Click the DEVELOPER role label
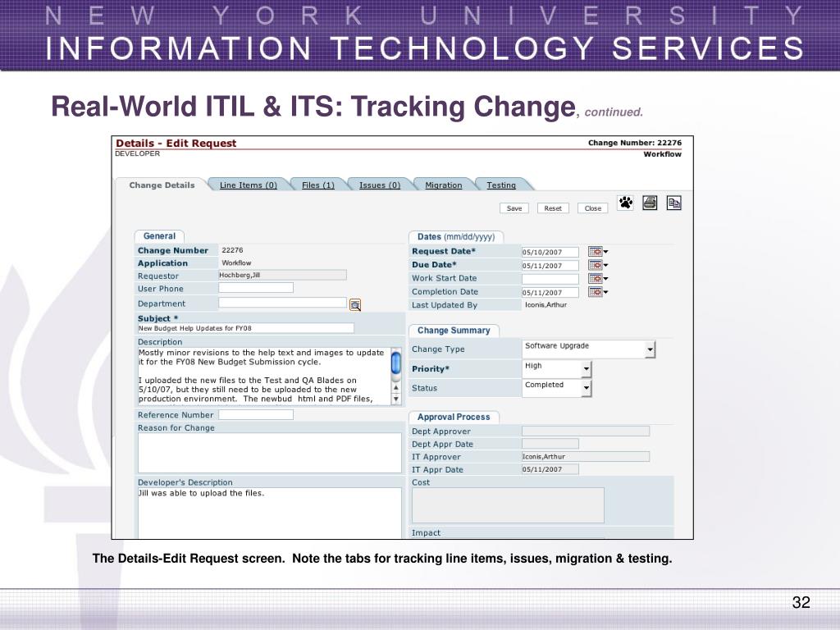Screen dimensions: 840x630 click(137, 153)
